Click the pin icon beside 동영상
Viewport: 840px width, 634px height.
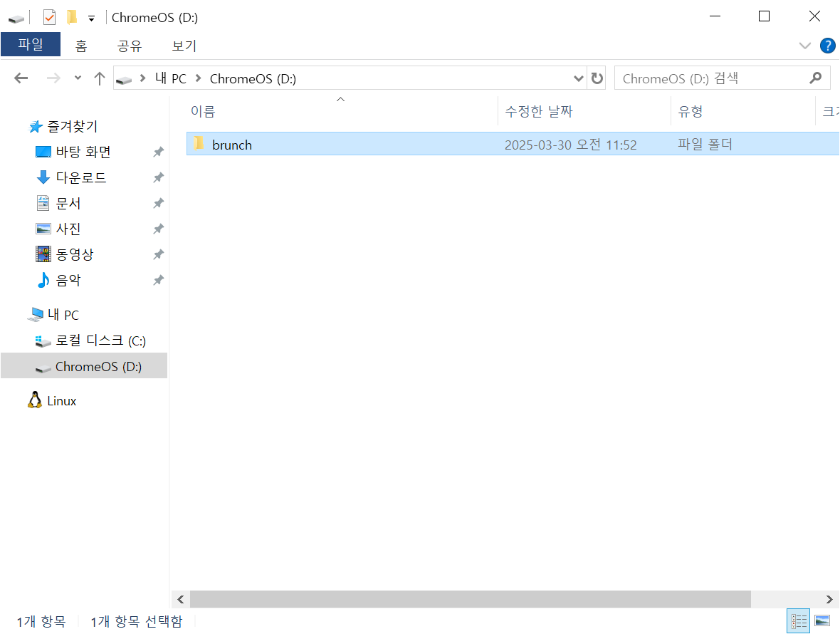[158, 254]
